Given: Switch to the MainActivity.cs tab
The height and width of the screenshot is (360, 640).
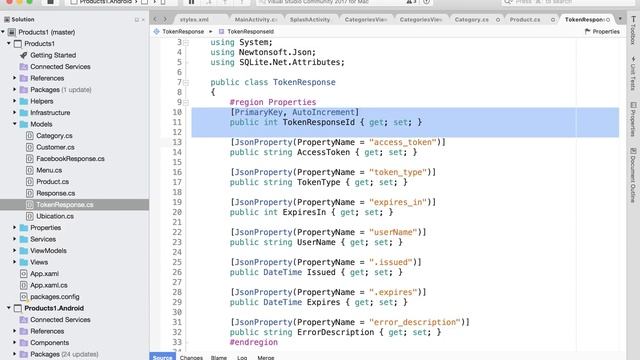Looking at the screenshot, I should [256, 20].
